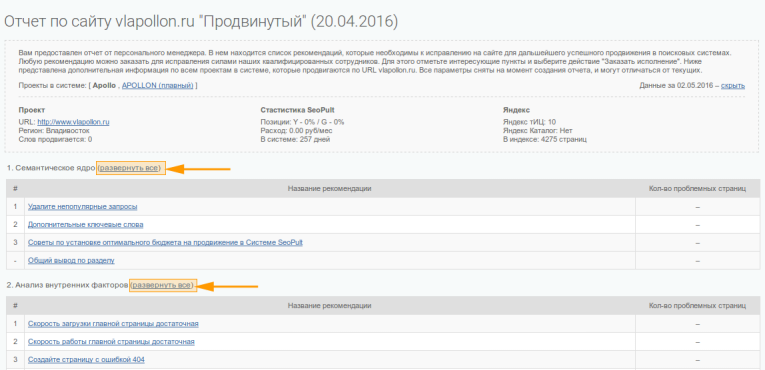
Task: Click the Данные за 02.05.2016 label
Action: (x=678, y=85)
